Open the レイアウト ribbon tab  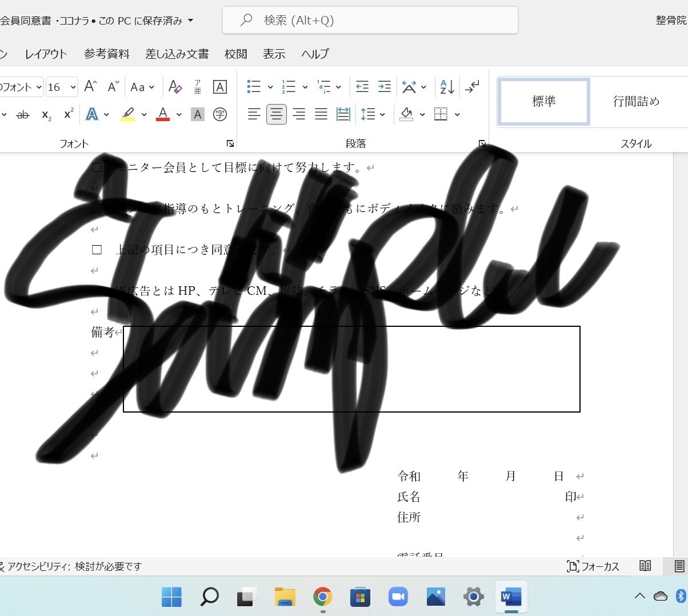click(46, 54)
